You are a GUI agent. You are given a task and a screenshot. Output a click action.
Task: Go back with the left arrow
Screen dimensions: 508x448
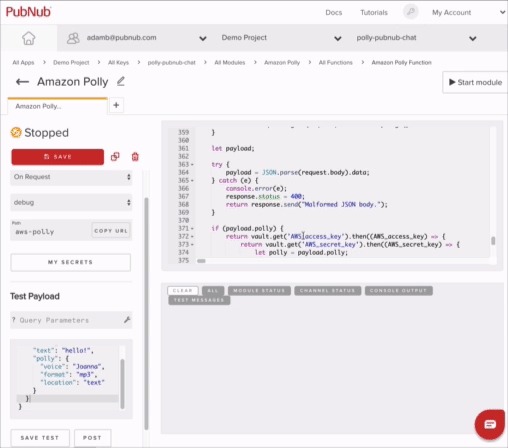[22, 82]
